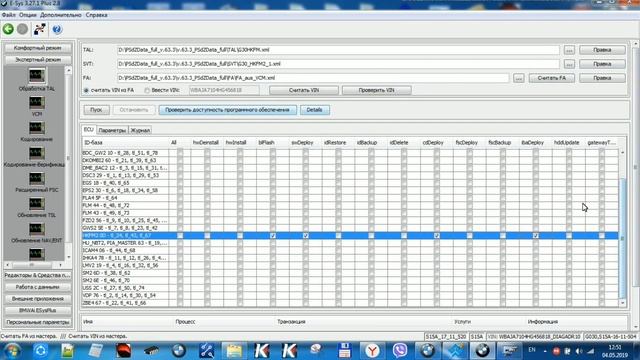This screenshot has height=360, width=640.
Task: Click the connection plug toolbar icon
Action: 40,29
